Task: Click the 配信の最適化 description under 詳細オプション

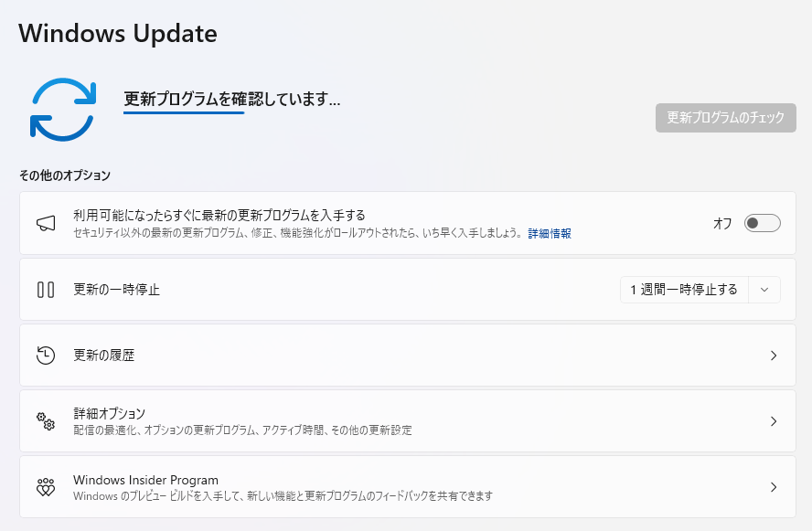Action: [242, 430]
